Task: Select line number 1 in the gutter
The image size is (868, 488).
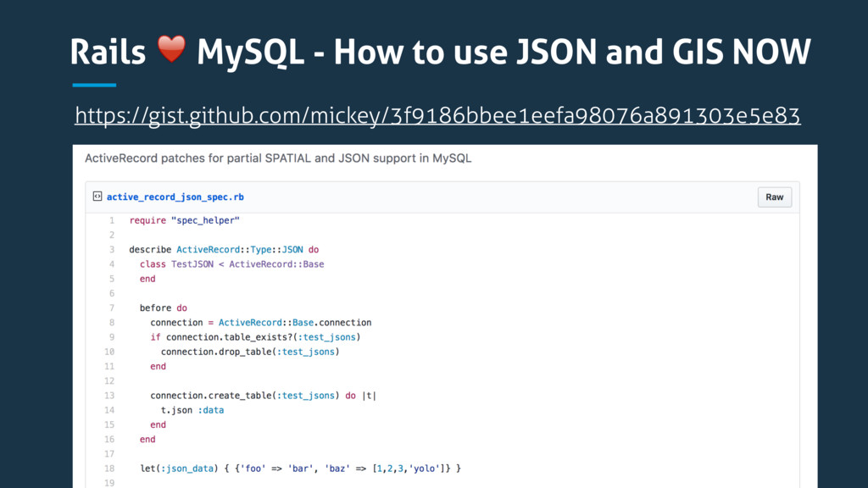Action: point(111,220)
